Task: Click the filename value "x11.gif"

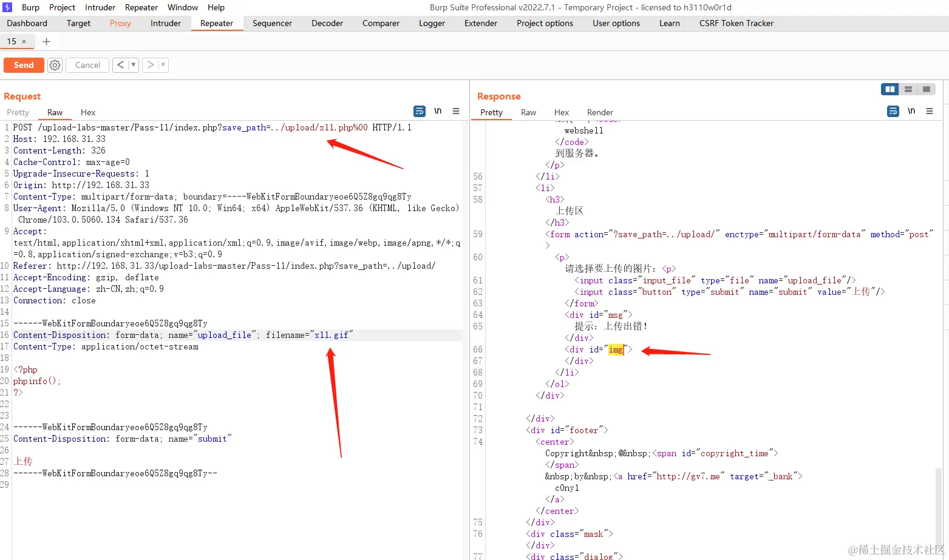Action: tap(331, 335)
